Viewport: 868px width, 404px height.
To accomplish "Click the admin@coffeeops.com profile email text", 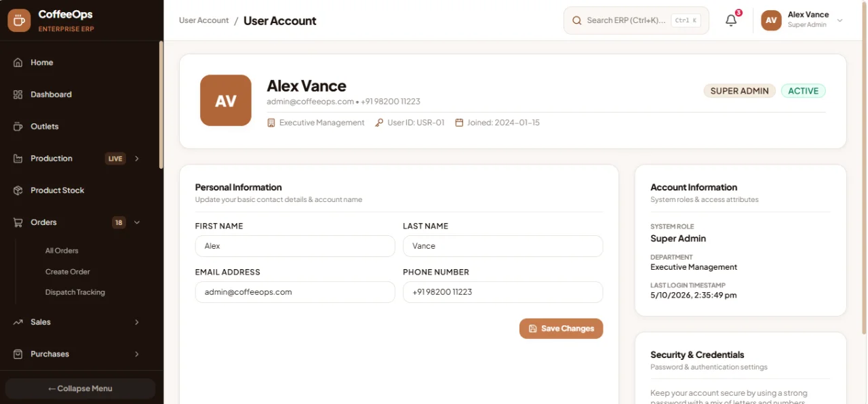I will (x=311, y=102).
